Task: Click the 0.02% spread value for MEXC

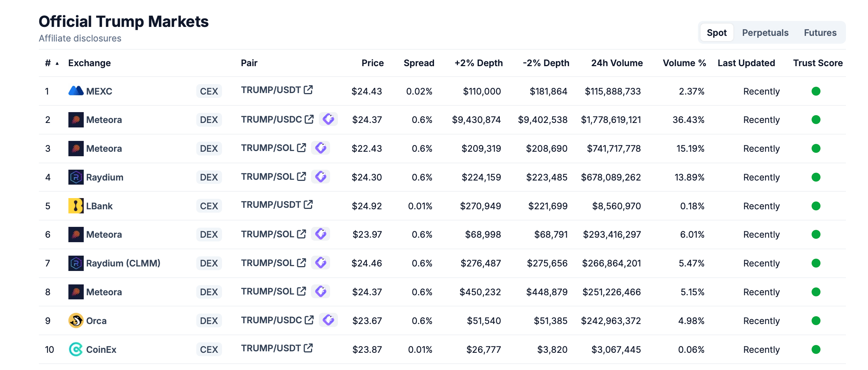Action: coord(419,91)
